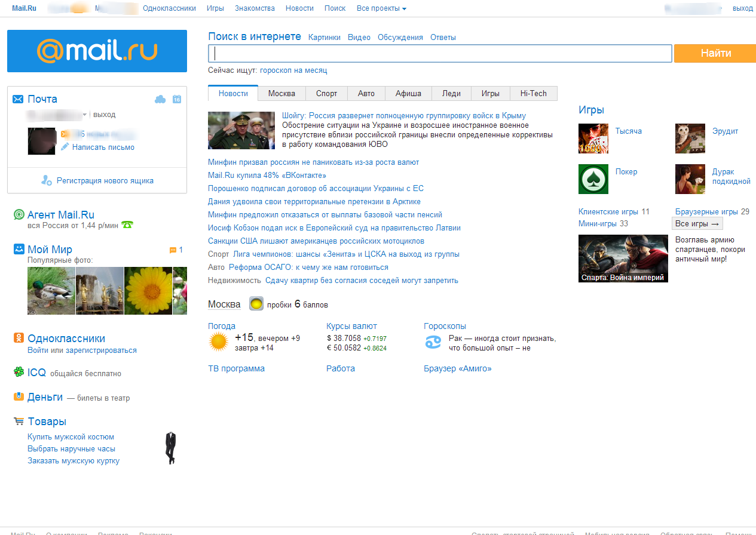Click the Товары shopping cart icon
756x535 pixels.
point(19,422)
